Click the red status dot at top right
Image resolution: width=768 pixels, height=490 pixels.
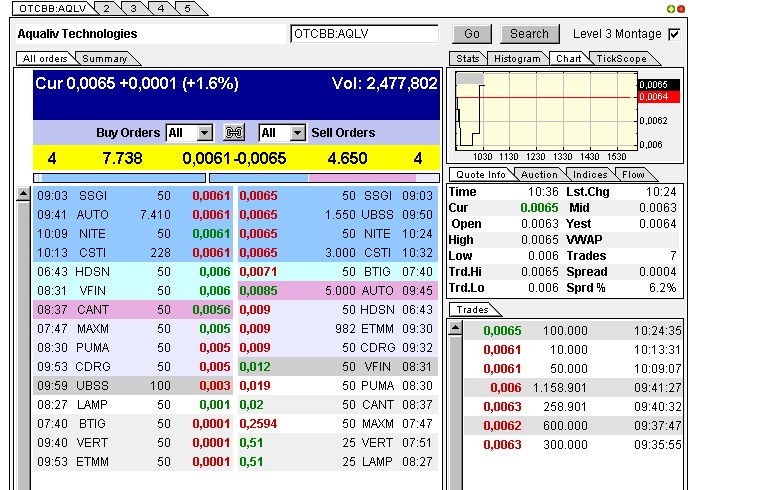click(680, 9)
